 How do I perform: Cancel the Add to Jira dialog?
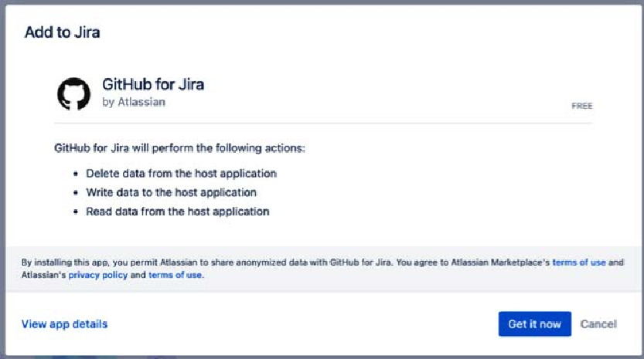(x=598, y=323)
